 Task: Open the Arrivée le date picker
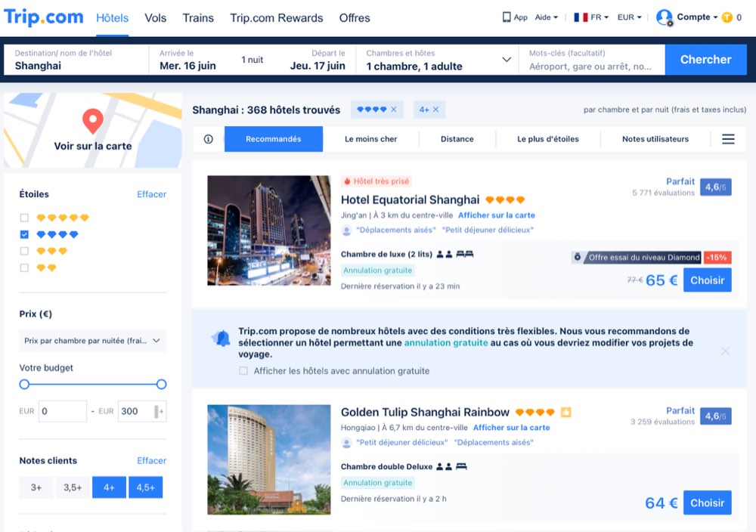[x=188, y=60]
